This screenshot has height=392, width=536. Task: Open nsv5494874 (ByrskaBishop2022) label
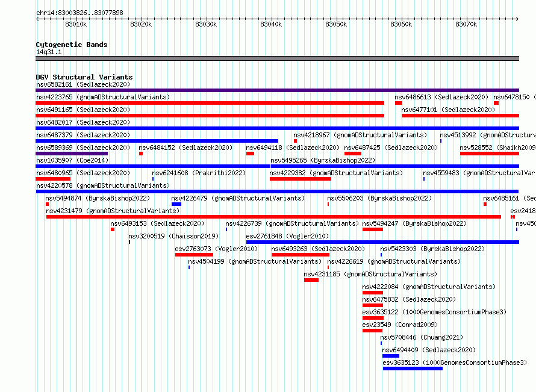[x=98, y=198]
